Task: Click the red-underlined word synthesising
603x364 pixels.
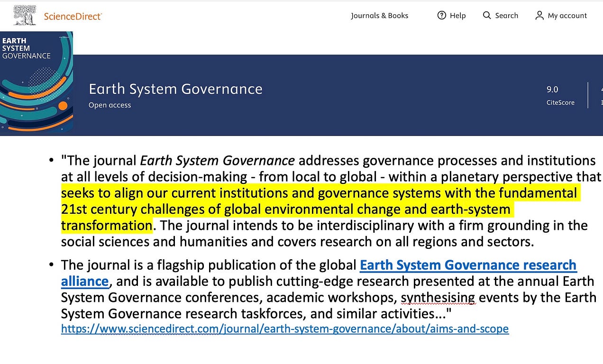Action: (x=438, y=297)
